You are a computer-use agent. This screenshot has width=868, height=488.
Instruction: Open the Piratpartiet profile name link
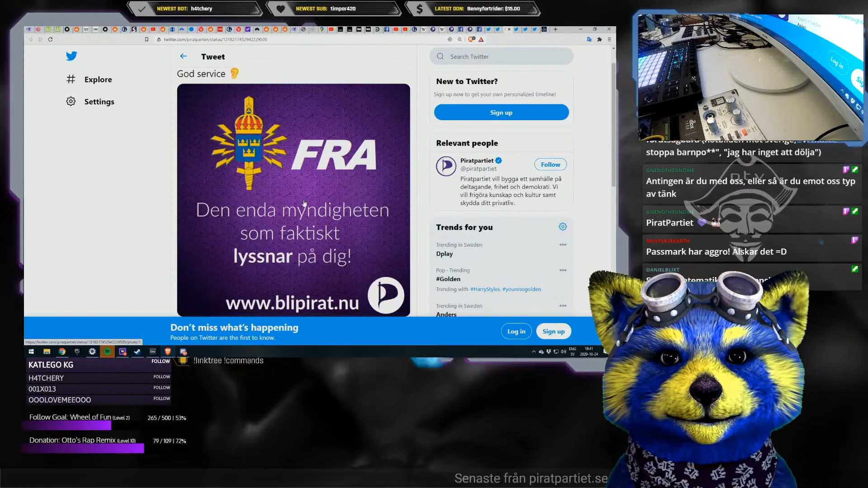[x=477, y=160]
